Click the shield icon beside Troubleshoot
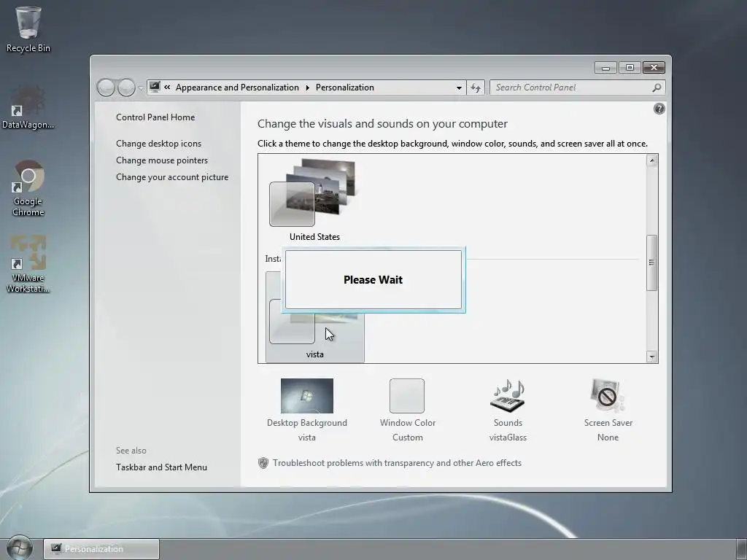747x560 pixels. [263, 463]
